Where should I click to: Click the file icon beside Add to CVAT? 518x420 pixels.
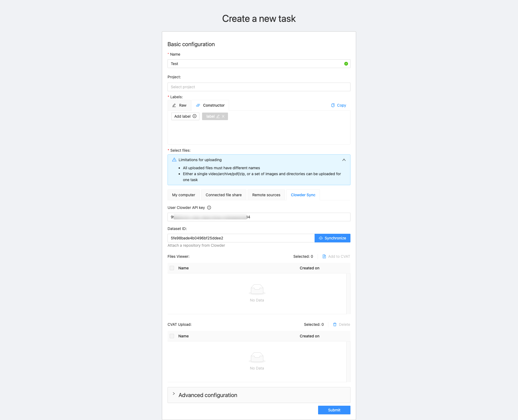point(324,256)
